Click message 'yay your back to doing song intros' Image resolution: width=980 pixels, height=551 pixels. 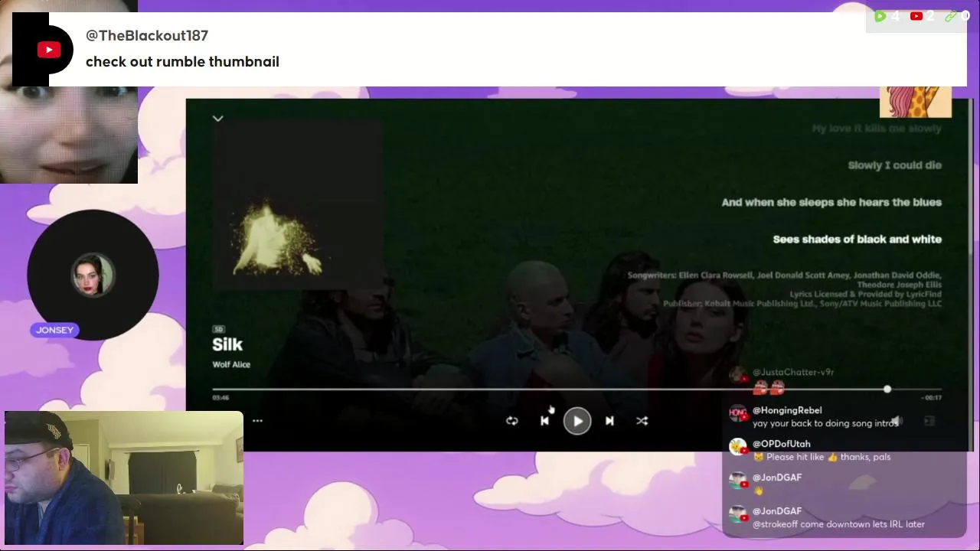tap(825, 423)
